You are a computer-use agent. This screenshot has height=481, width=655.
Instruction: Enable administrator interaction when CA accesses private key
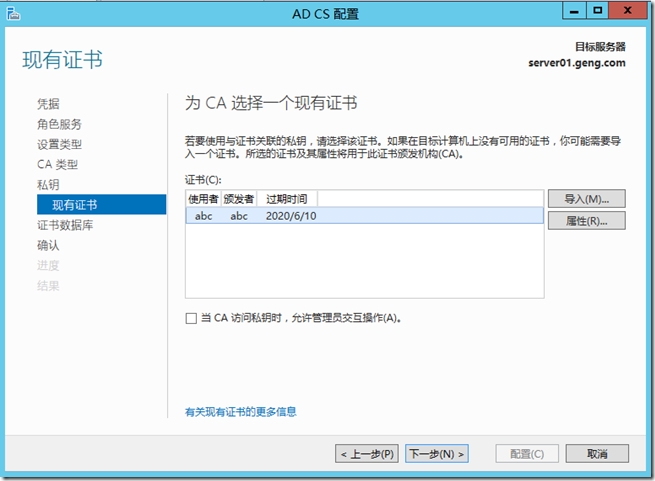point(191,318)
